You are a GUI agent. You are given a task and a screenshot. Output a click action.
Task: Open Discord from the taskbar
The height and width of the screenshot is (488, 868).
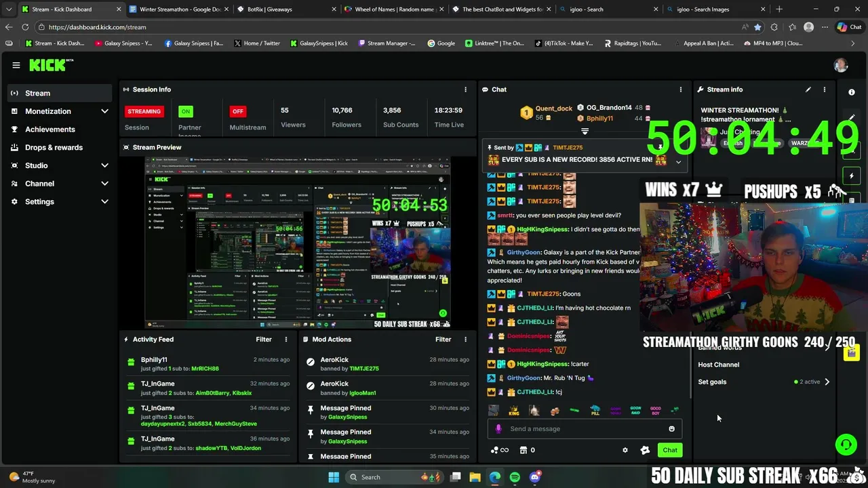[x=535, y=477]
